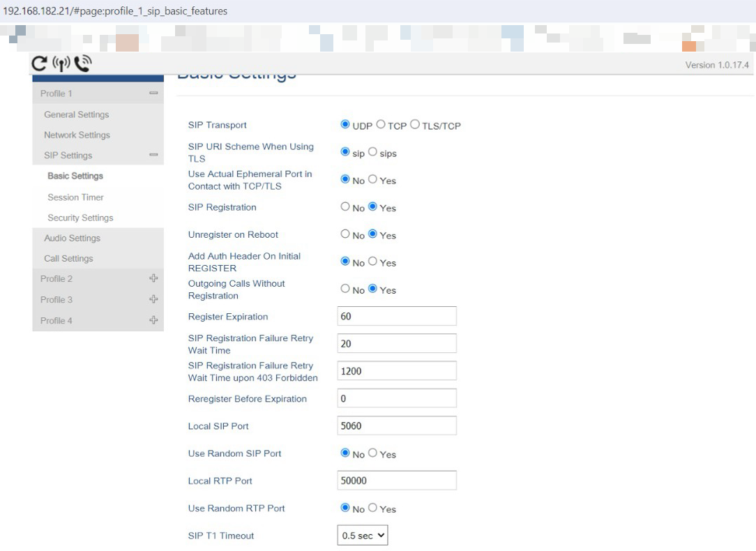Open Security Settings sidebar link
756x551 pixels.
pyautogui.click(x=80, y=218)
